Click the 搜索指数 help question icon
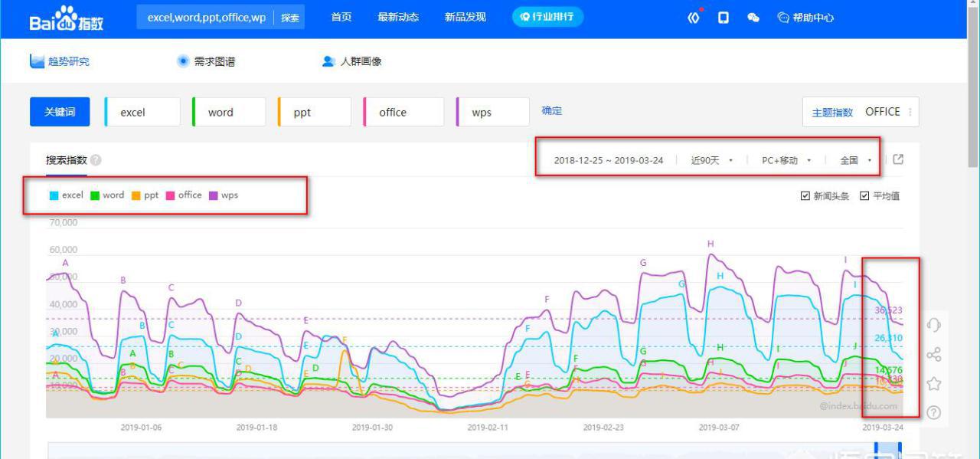980x459 pixels. [96, 160]
